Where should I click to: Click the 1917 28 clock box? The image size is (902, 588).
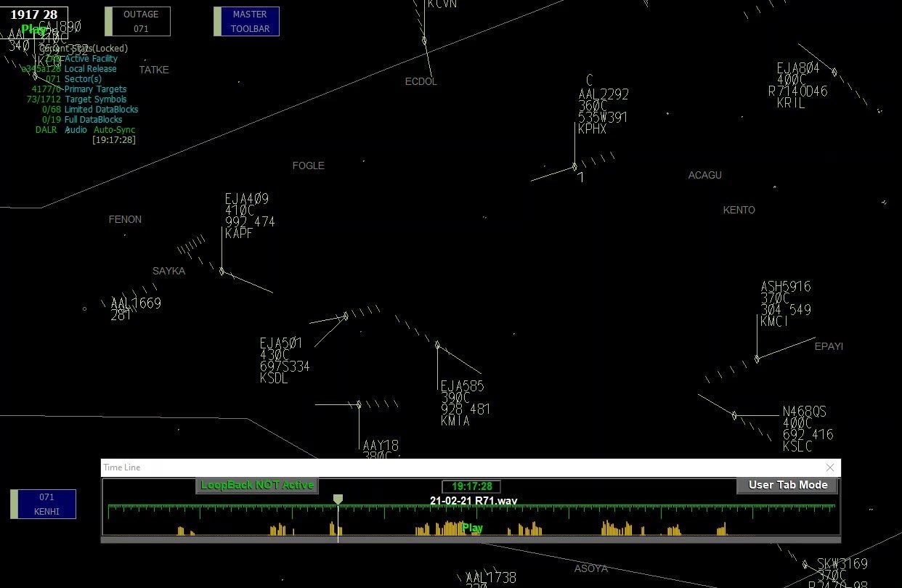(x=34, y=15)
